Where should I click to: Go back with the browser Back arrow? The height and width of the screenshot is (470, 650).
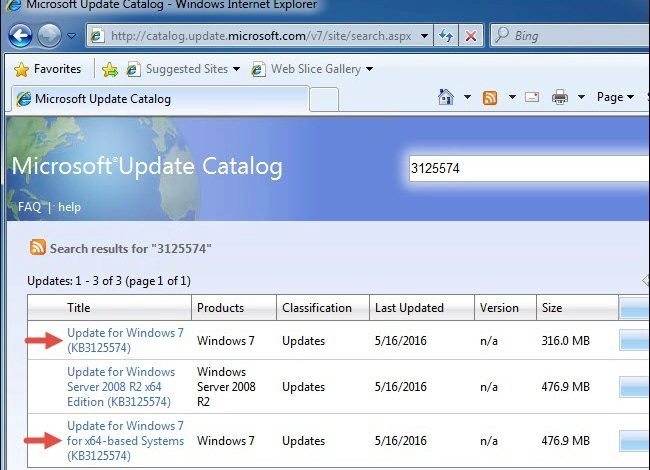click(20, 36)
